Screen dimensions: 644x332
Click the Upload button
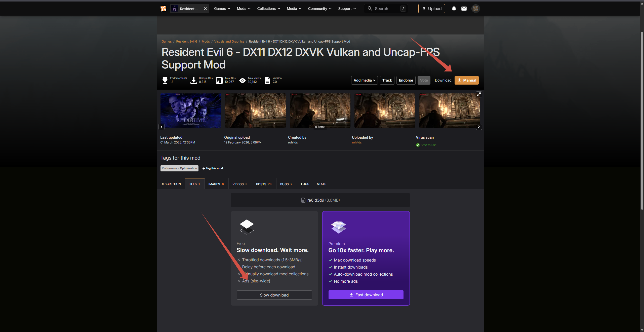tap(432, 9)
